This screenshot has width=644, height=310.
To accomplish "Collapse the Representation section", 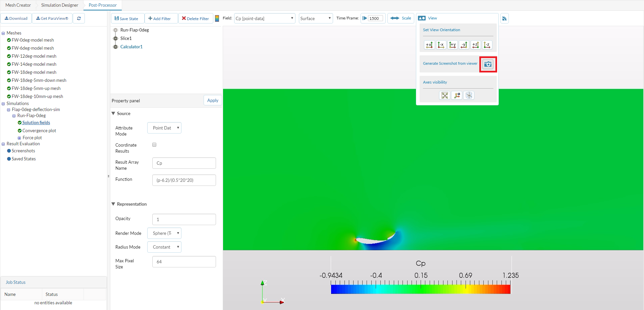I will 113,204.
